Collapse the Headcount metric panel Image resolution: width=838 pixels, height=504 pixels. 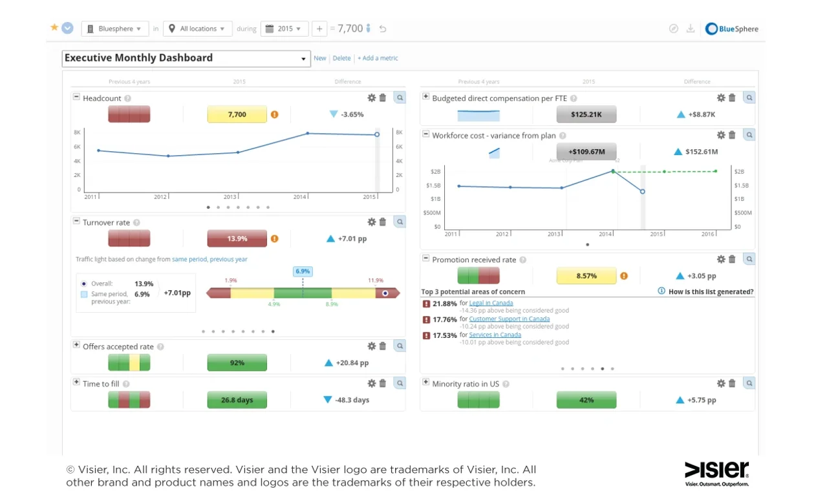[76, 97]
